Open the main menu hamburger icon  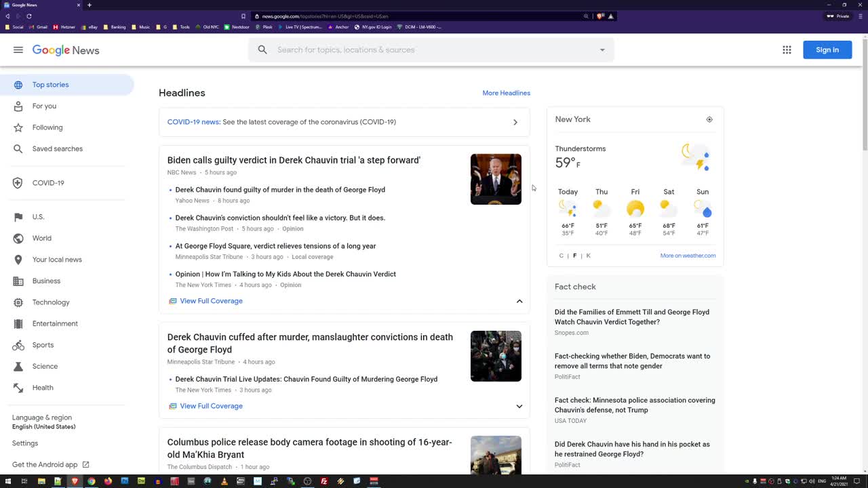tap(18, 50)
